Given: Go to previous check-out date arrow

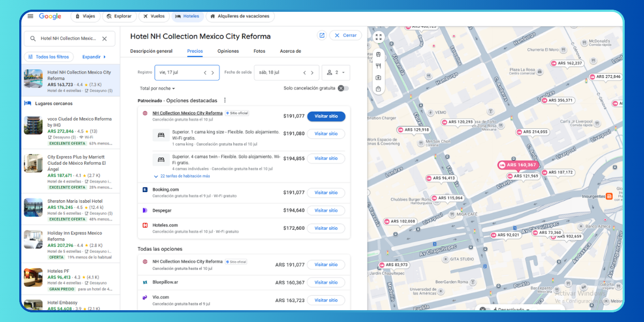Looking at the screenshot, I should pos(304,72).
